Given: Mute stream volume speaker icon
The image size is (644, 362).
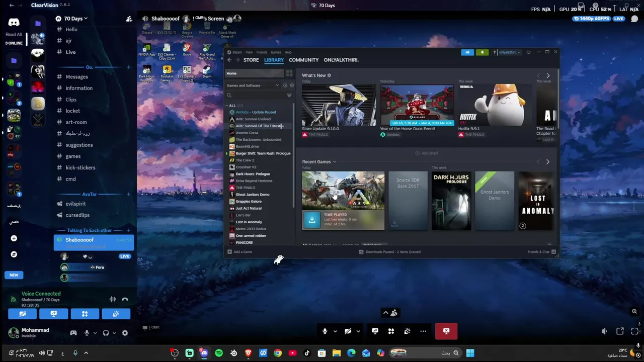Looking at the screenshot, I should [x=604, y=331].
